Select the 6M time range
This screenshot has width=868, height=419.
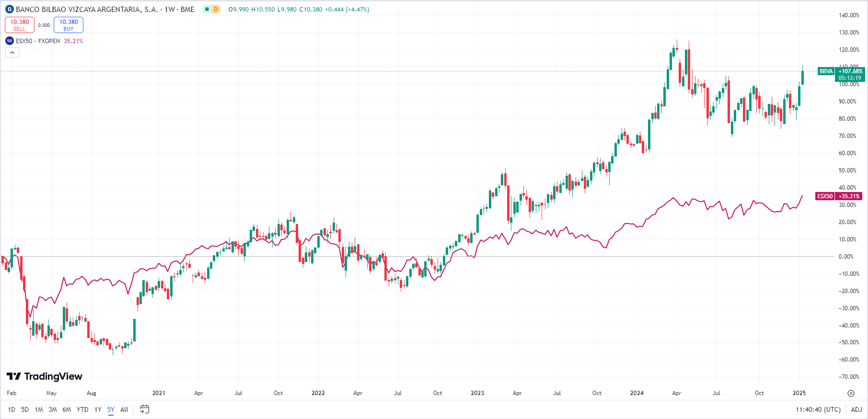point(67,409)
